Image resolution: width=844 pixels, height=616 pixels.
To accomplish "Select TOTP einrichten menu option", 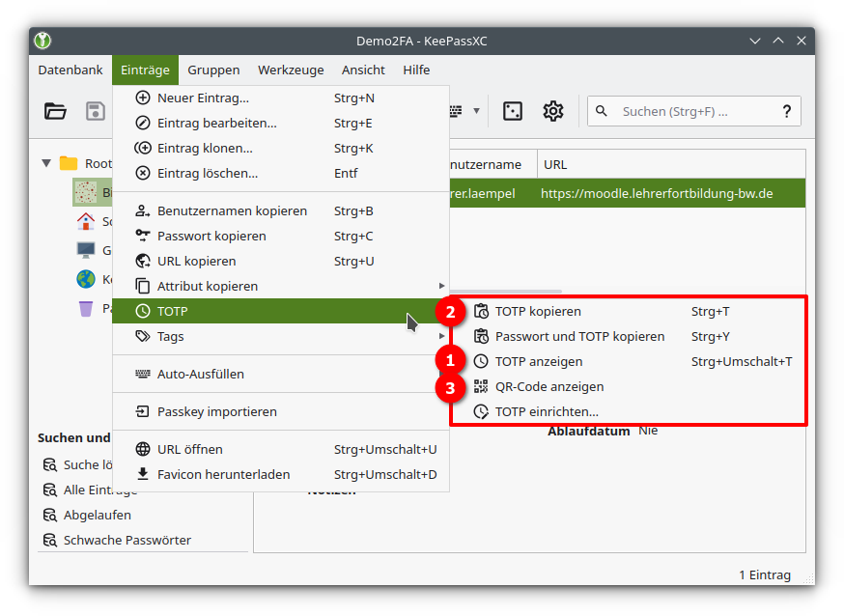I will click(547, 411).
